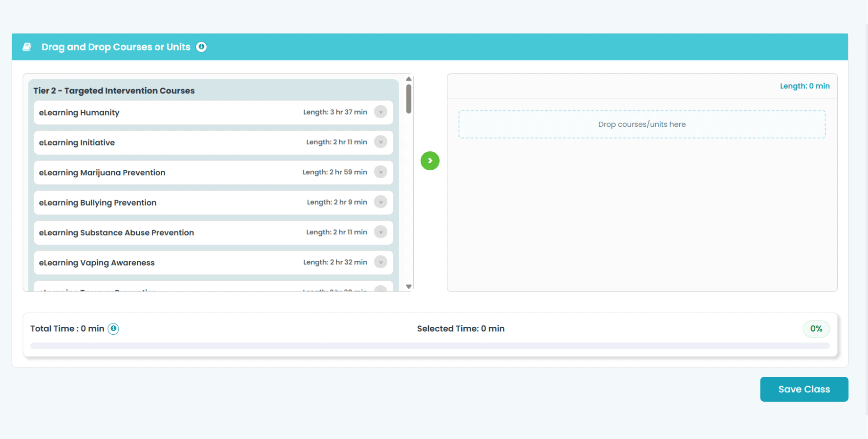The height and width of the screenshot is (439, 868).
Task: Expand the eLearning Initiative course units
Action: pyautogui.click(x=381, y=142)
